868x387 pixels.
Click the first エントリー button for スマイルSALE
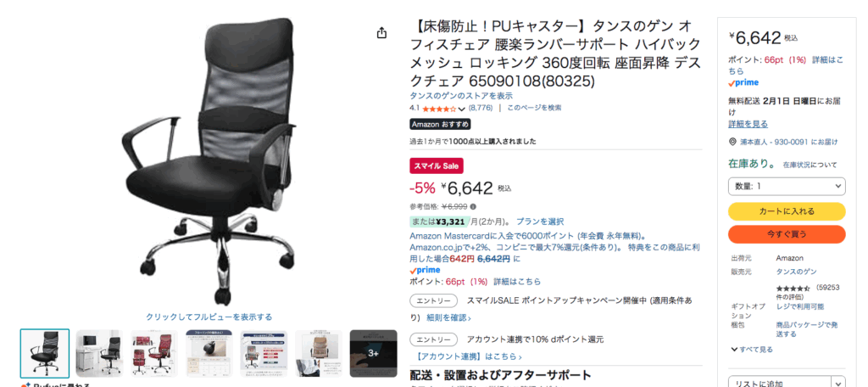434,300
